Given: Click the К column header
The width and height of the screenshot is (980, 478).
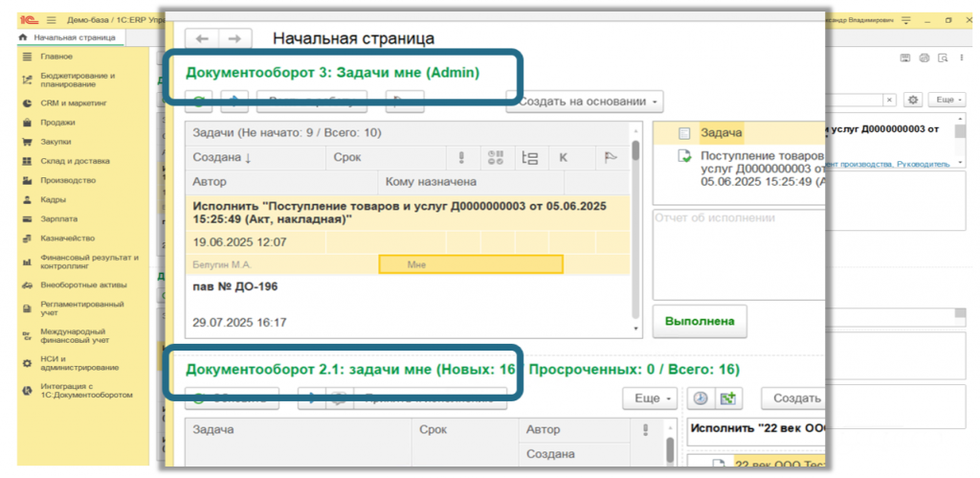Looking at the screenshot, I should (563, 158).
